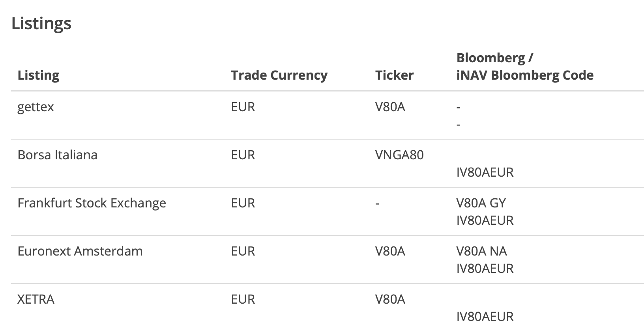Click the Frankfurt Stock Exchange listing name

[92, 203]
